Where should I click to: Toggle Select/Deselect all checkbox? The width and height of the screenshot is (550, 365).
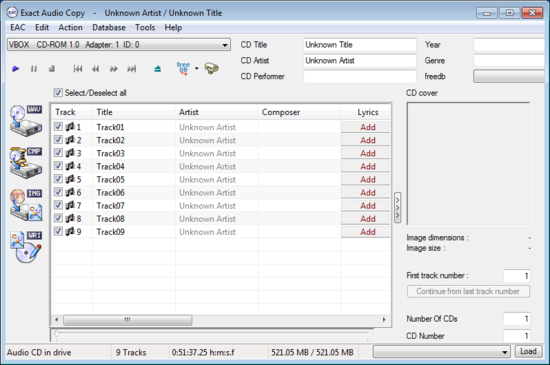(58, 93)
